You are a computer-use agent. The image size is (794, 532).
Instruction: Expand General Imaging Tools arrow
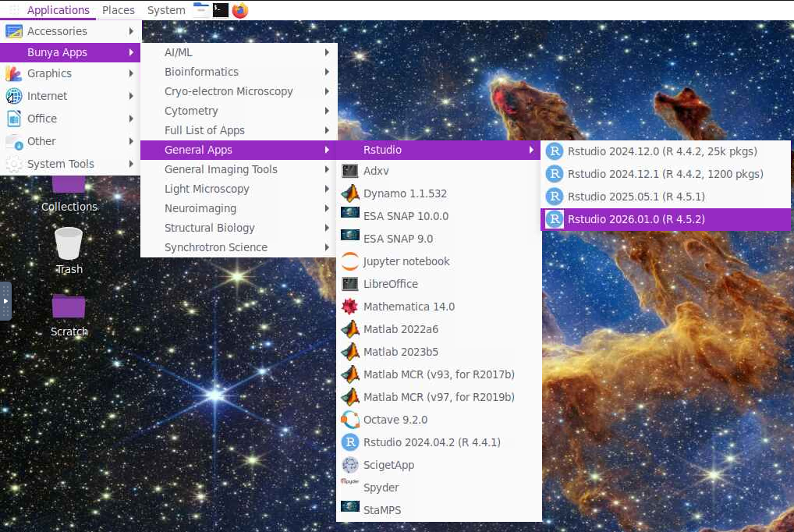pyautogui.click(x=327, y=169)
